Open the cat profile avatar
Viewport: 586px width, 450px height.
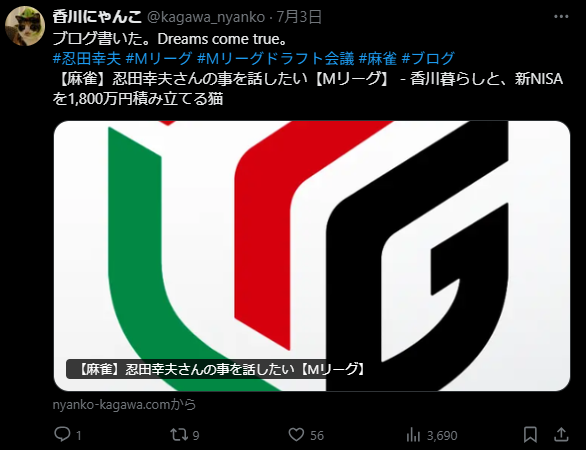tap(25, 26)
